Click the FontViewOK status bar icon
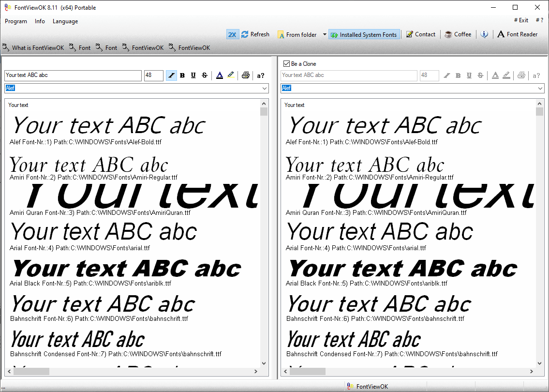This screenshot has height=392, width=549. (350, 386)
